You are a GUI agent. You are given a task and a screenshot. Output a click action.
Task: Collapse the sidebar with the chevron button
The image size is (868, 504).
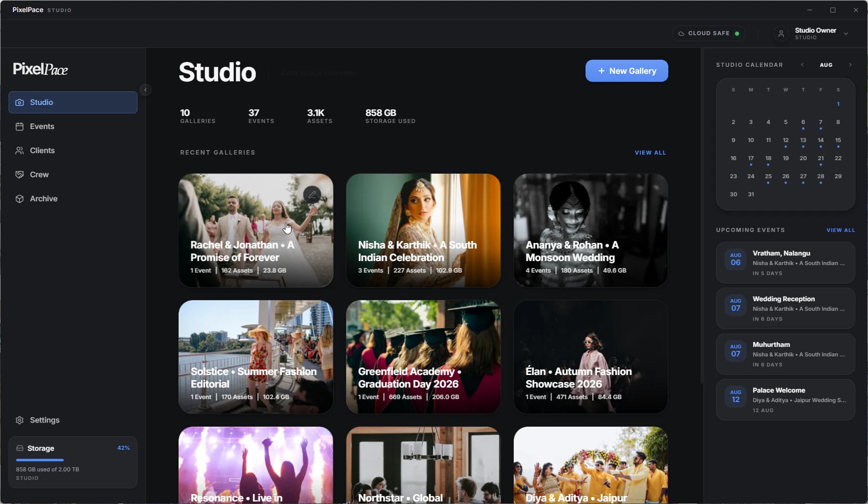[x=146, y=90]
